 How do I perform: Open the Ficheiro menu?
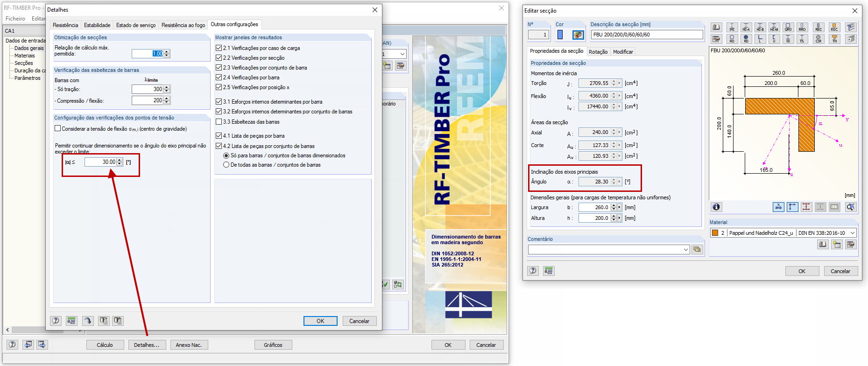tap(15, 19)
